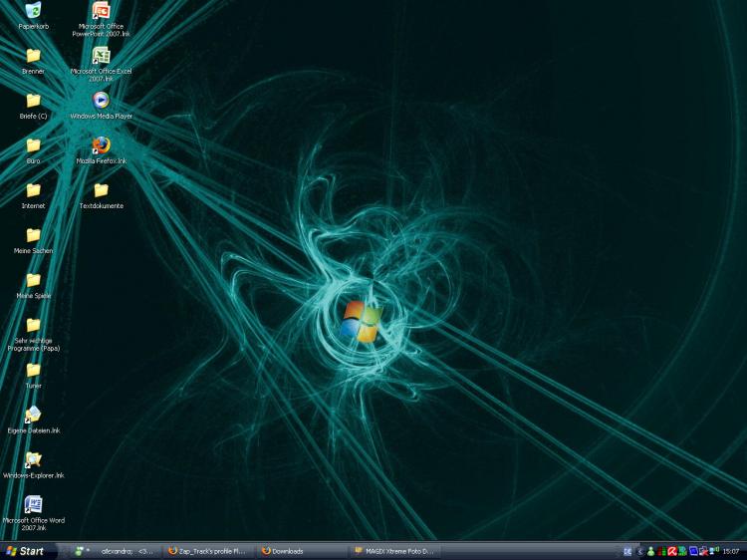Viewport: 747px width, 560px height.
Task: Select the Internet folder icon
Action: click(x=33, y=190)
